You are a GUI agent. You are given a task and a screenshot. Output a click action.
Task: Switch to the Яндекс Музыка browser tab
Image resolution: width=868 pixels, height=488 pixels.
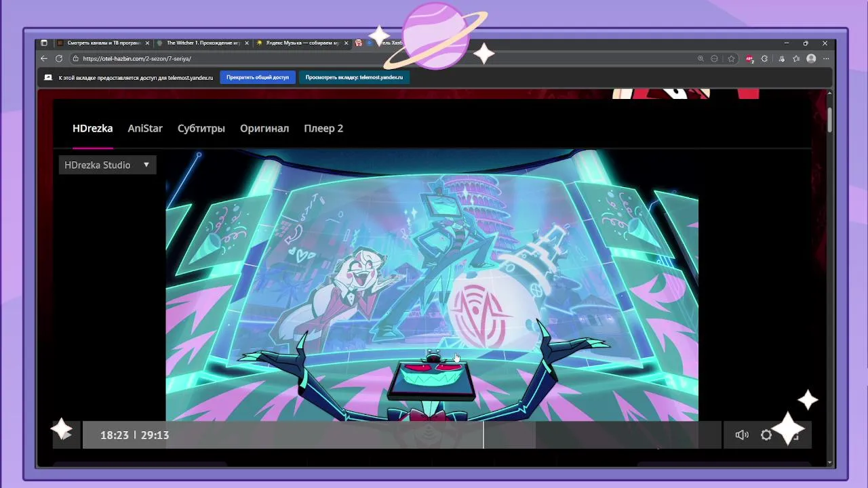tap(302, 43)
